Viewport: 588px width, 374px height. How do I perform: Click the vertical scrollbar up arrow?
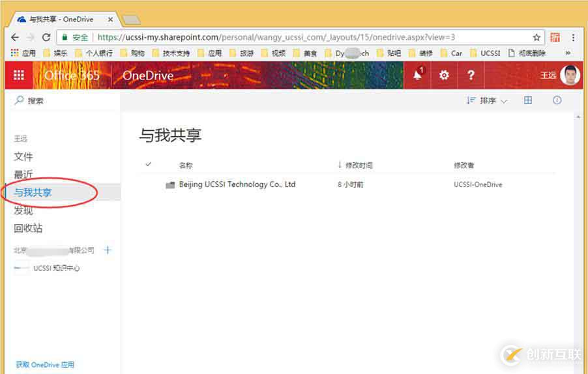point(578,117)
